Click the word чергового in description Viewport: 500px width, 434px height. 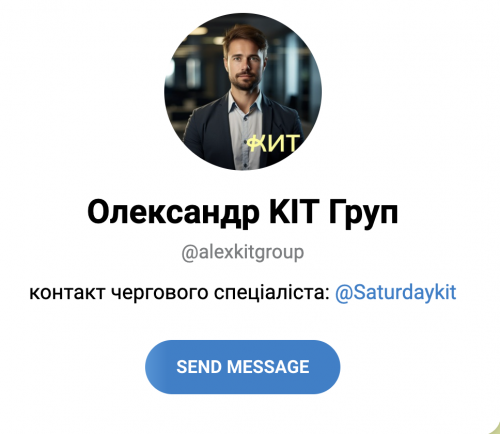159,293
